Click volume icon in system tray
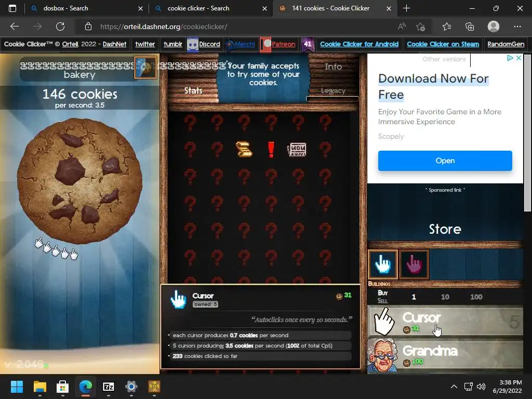The width and height of the screenshot is (532, 399). coord(481,387)
